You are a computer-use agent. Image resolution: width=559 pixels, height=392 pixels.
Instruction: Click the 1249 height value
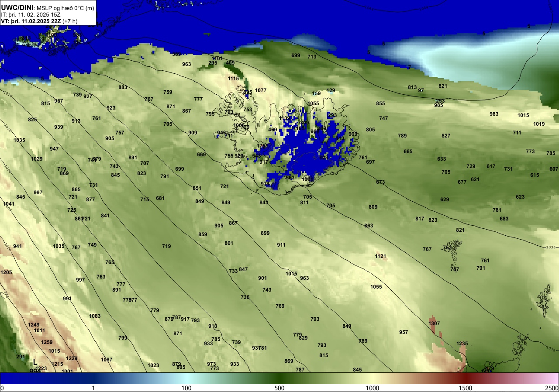click(34, 325)
